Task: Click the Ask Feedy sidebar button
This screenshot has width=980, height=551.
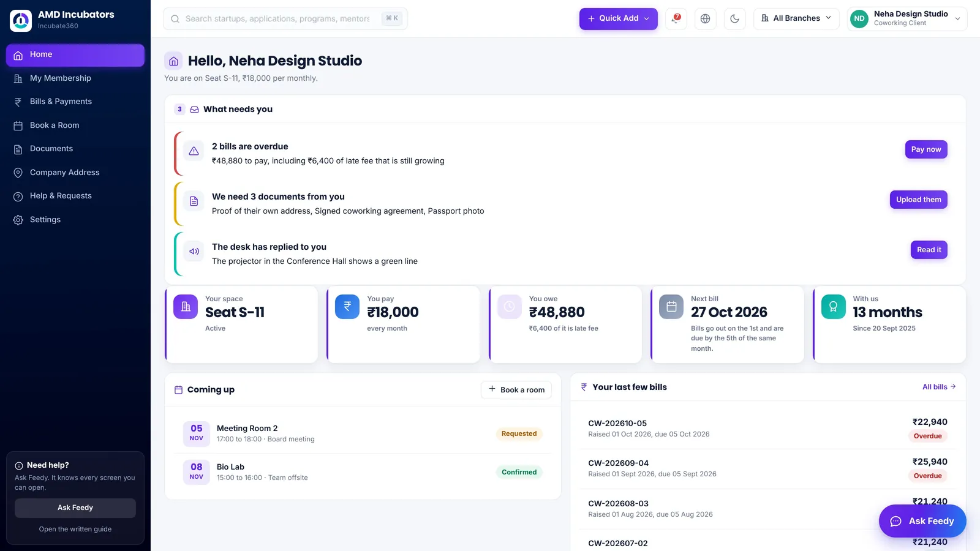Action: coord(75,508)
